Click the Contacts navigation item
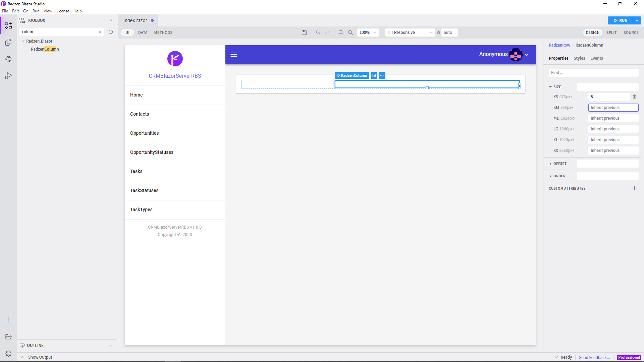Viewport: 644px width, 362px height. click(175, 114)
